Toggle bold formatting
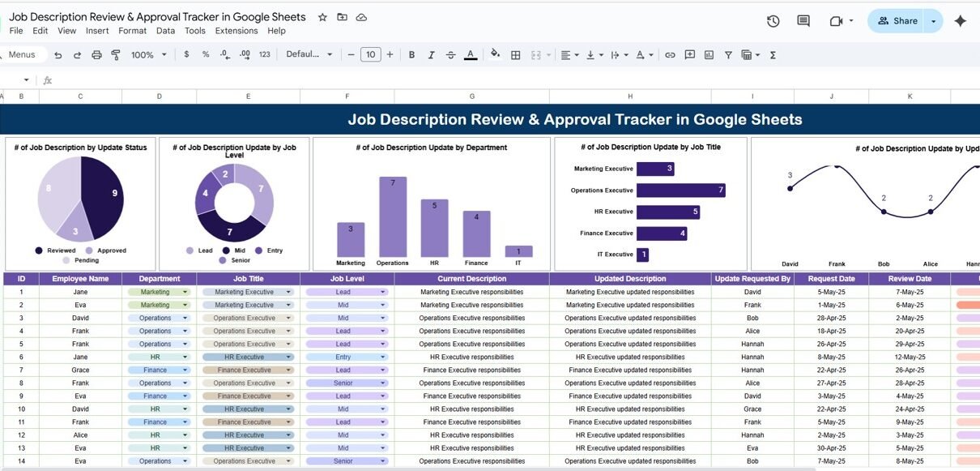 411,55
